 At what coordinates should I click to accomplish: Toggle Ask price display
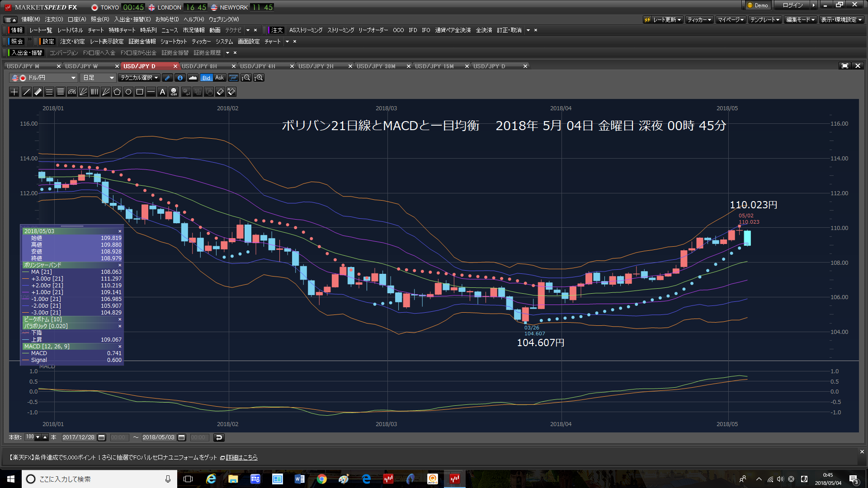(219, 78)
